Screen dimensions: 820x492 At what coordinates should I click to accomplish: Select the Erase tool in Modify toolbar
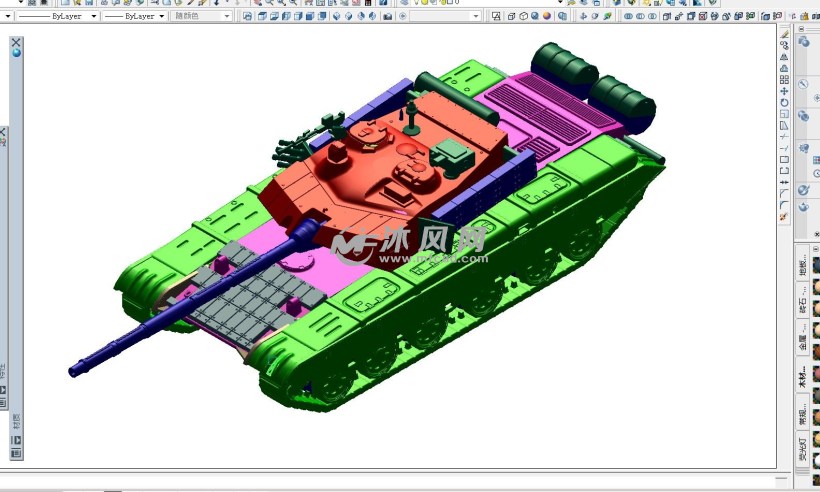click(x=784, y=34)
